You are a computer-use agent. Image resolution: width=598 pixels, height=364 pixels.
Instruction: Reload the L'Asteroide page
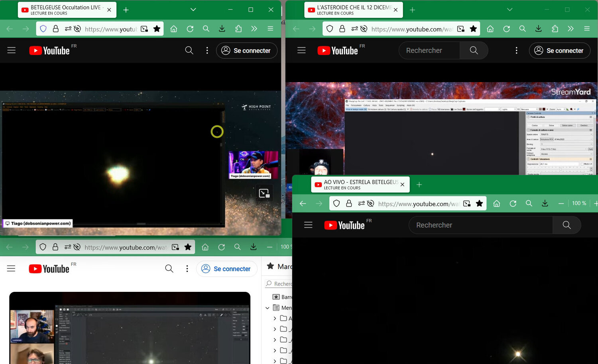tap(507, 29)
